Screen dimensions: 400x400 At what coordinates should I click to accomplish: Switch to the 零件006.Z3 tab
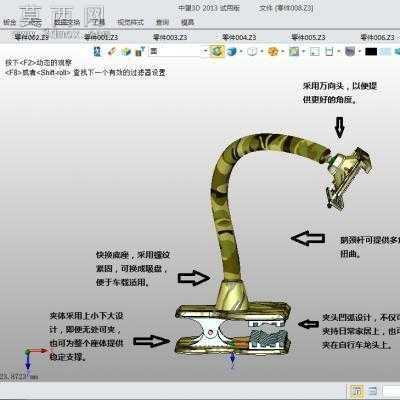point(377,37)
